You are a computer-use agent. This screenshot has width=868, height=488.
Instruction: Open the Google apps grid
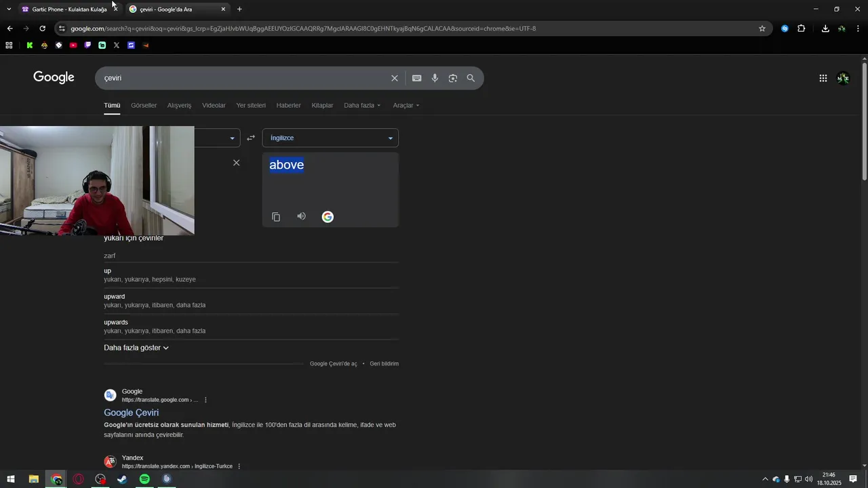tap(823, 78)
